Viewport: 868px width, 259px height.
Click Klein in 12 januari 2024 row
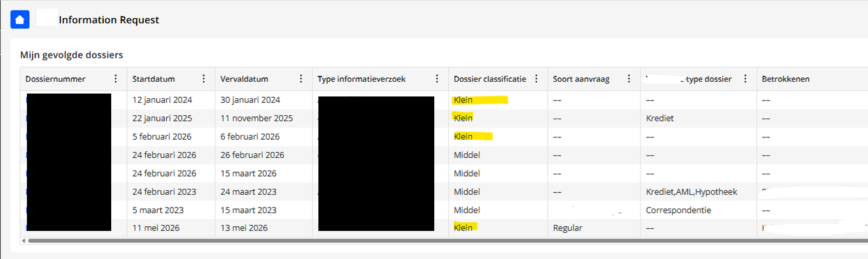click(x=463, y=100)
